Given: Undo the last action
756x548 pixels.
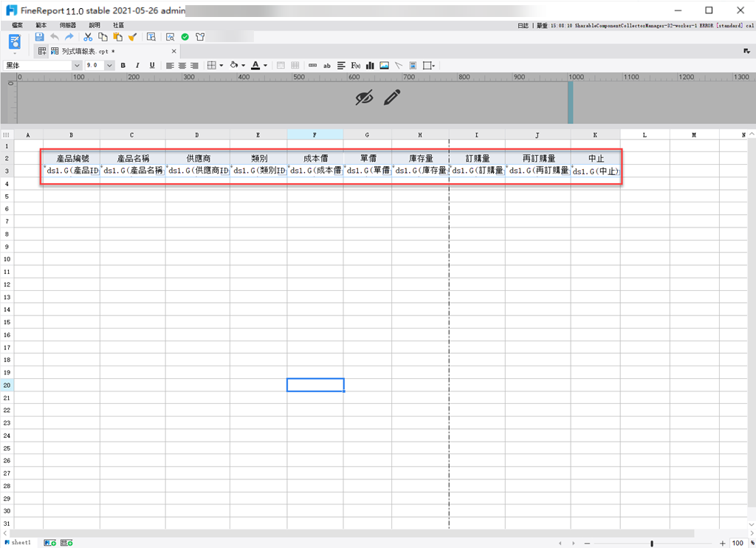Looking at the screenshot, I should pos(55,37).
